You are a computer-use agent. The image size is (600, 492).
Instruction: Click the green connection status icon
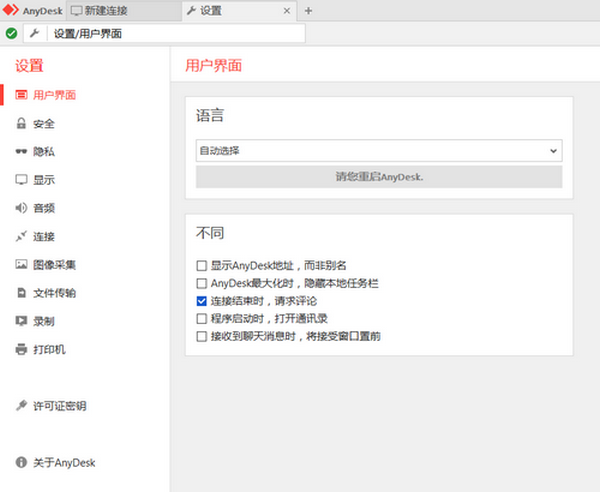(11, 33)
